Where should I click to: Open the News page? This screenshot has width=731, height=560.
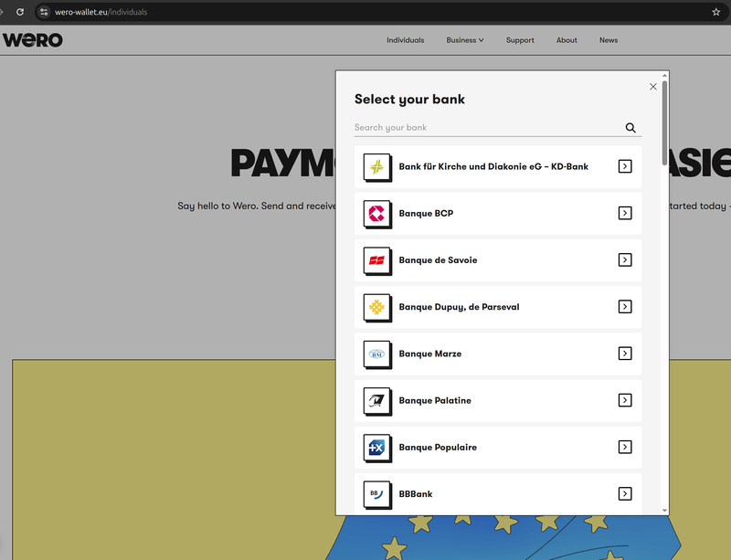609,40
